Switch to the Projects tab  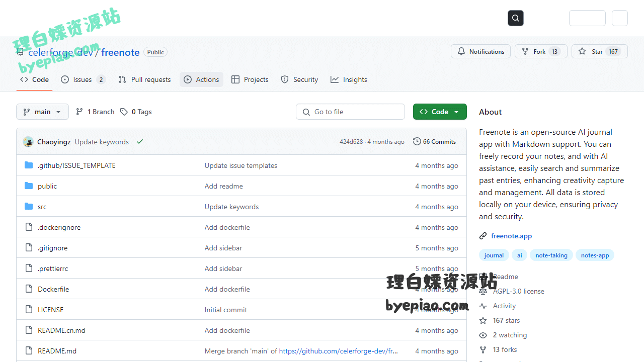point(250,79)
